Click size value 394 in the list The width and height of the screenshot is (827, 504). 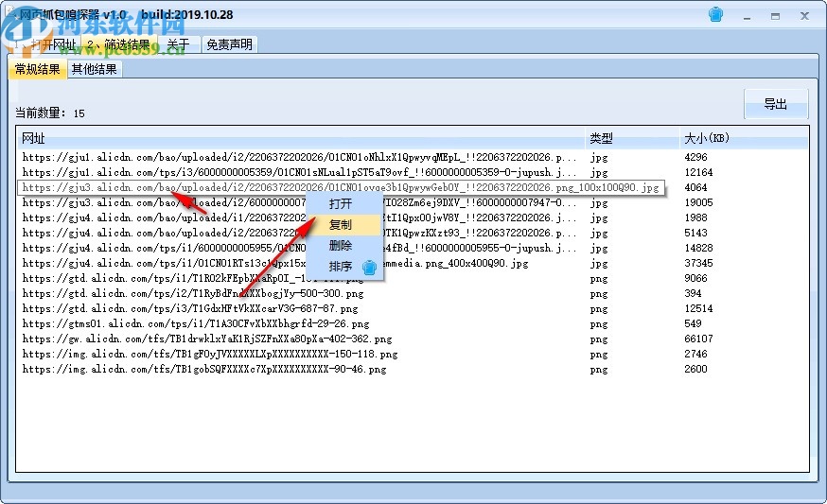coord(693,294)
